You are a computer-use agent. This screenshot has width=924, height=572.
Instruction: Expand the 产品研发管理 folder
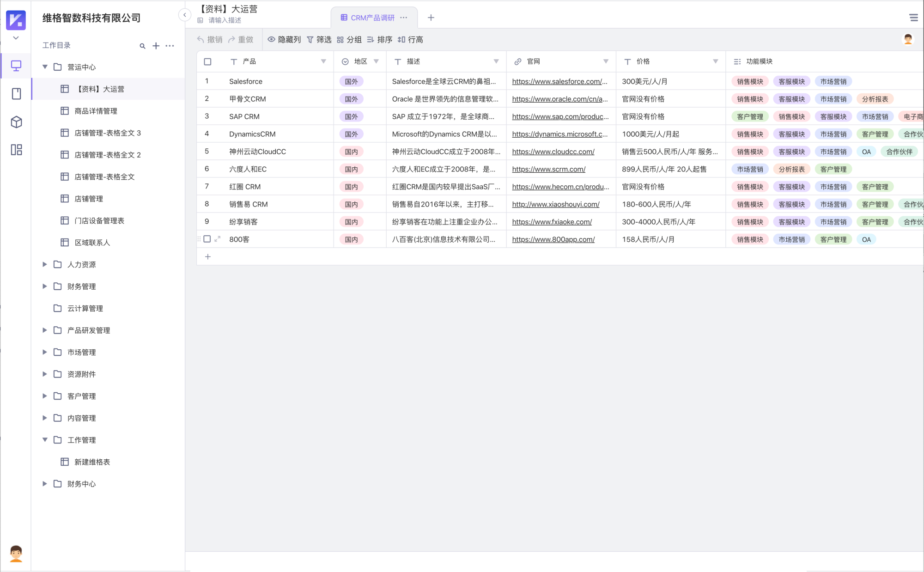click(x=45, y=330)
